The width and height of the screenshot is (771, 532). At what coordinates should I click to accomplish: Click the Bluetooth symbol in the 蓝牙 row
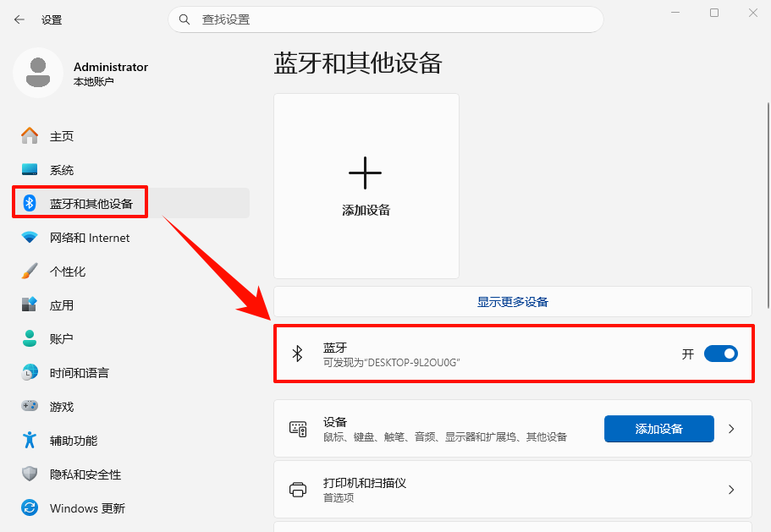(298, 354)
